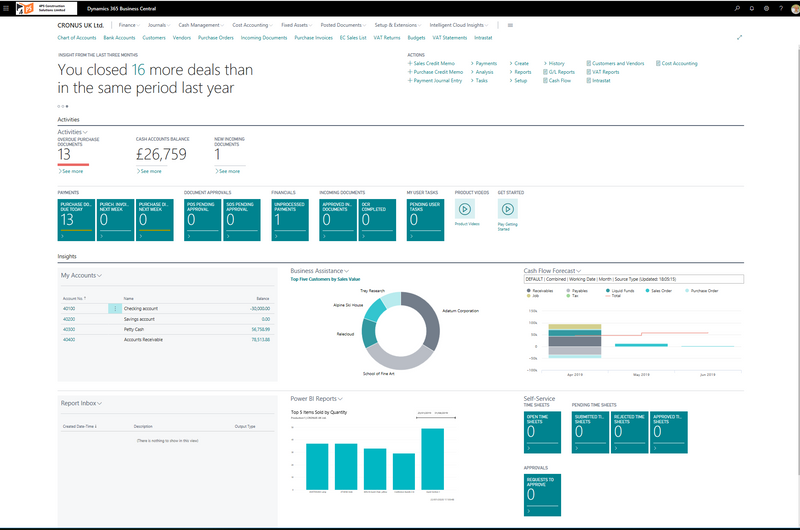Open OCR Completed tile
The height and width of the screenshot is (530, 800).
tap(377, 220)
